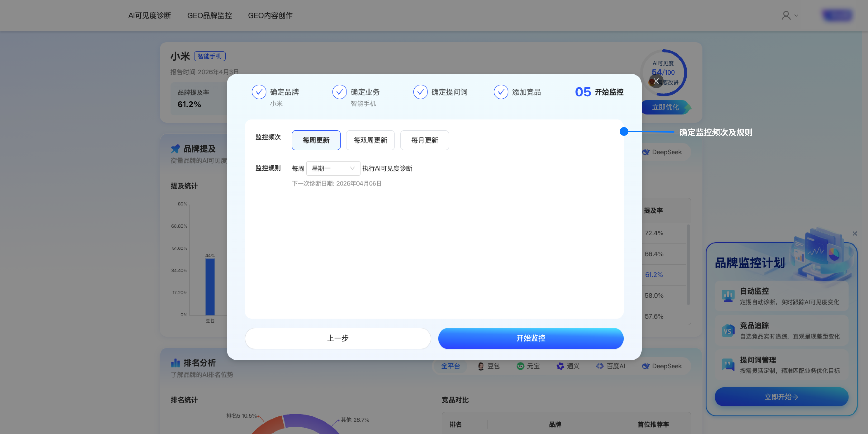Image resolution: width=868 pixels, height=434 pixels.
Task: Close the 品牌监控计划 promo card
Action: [854, 233]
